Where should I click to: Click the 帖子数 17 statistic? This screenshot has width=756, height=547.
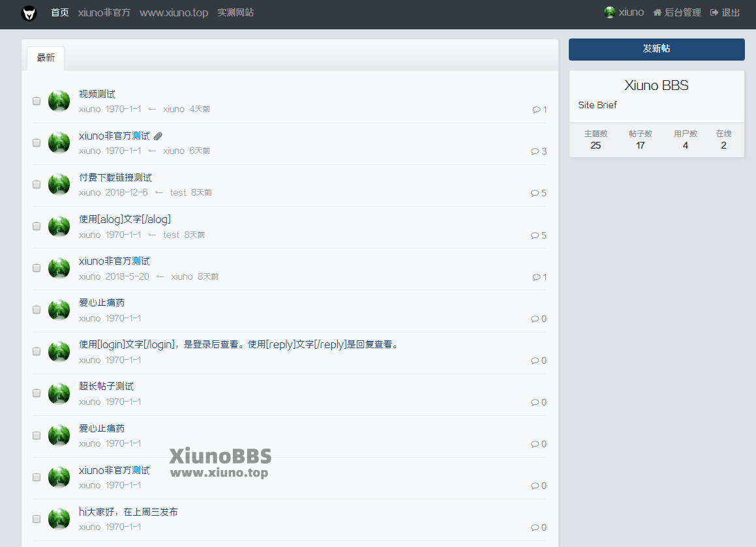point(641,140)
